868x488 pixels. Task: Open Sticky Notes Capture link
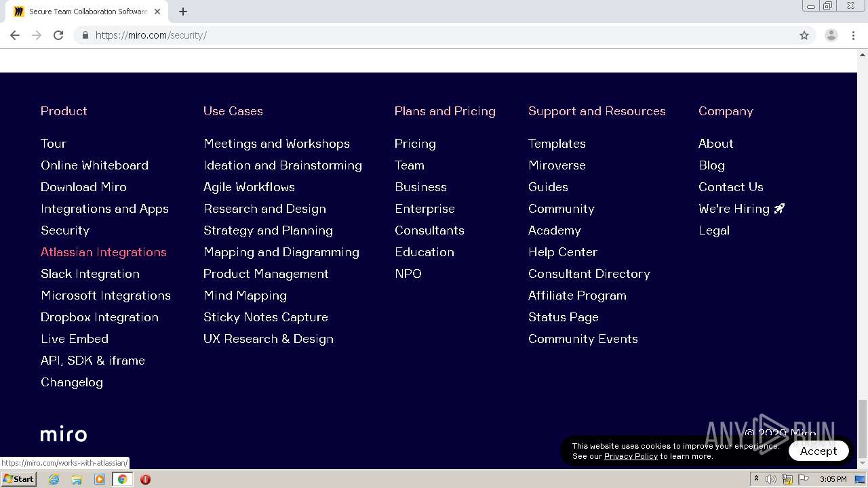(266, 317)
